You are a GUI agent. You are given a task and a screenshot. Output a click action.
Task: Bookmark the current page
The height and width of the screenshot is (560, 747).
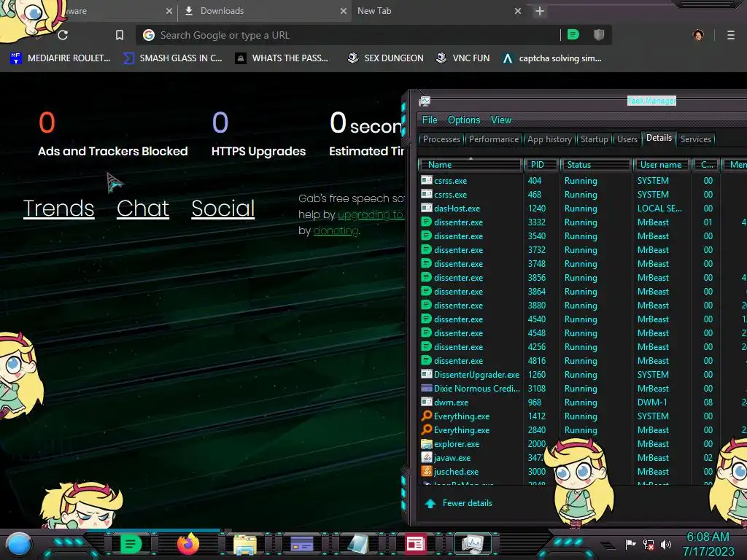coord(120,35)
